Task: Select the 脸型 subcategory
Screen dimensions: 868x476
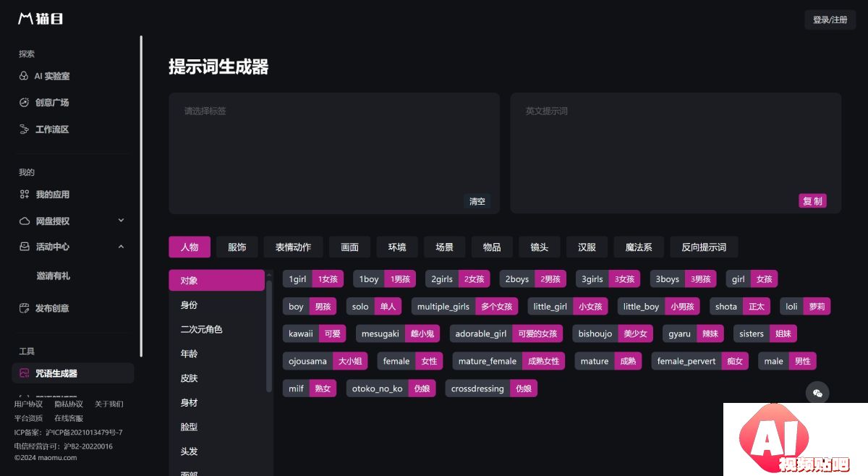Action: tap(216, 427)
